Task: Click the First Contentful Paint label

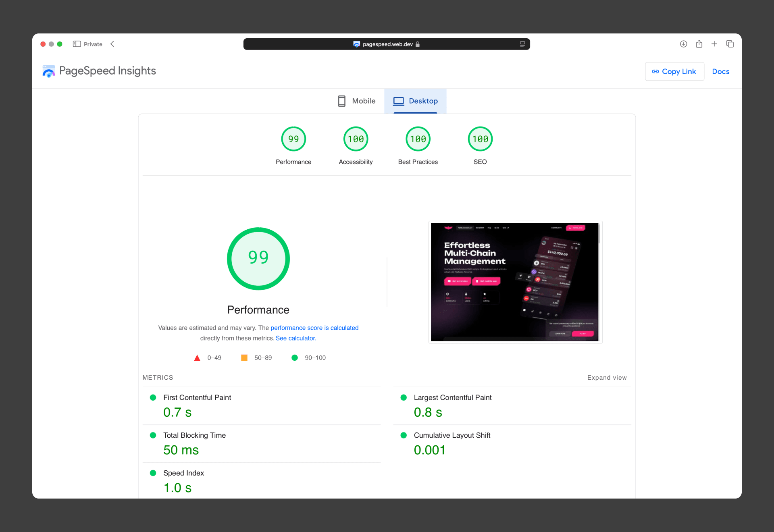Action: pyautogui.click(x=197, y=397)
